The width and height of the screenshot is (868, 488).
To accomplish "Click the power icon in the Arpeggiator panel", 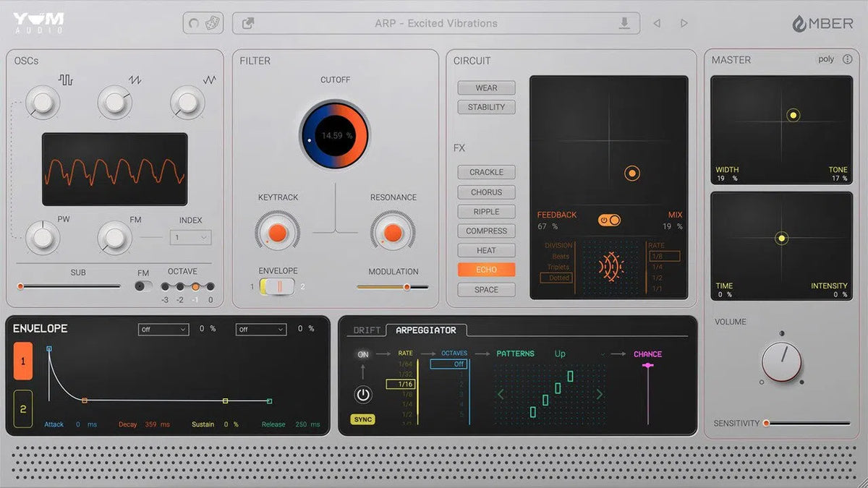I will pyautogui.click(x=364, y=395).
